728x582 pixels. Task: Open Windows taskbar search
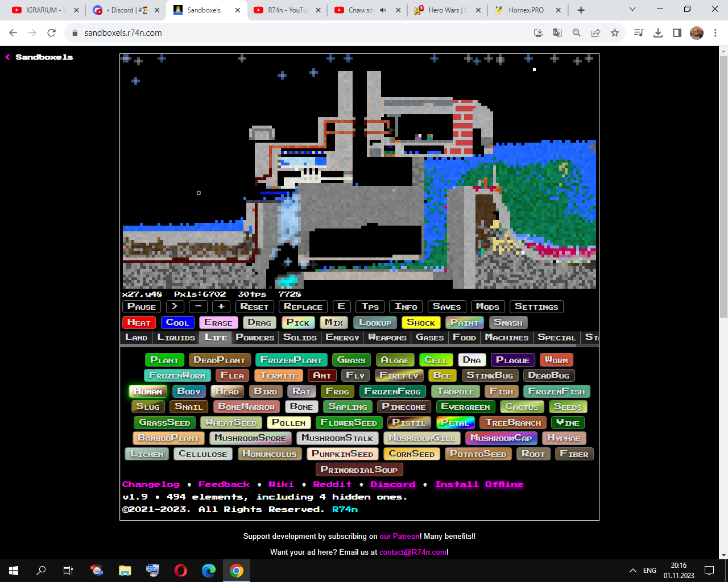[41, 571]
